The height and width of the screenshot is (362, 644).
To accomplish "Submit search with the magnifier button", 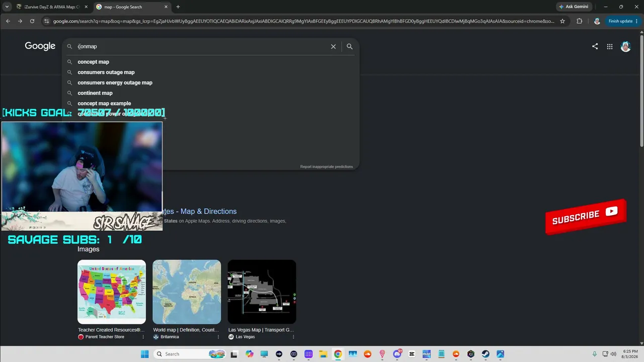I will 350,46.
